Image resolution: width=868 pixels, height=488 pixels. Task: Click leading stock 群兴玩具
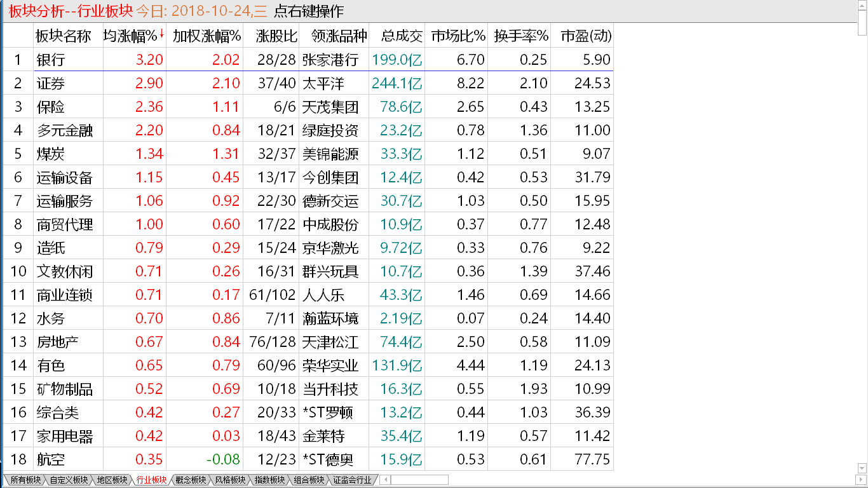(x=330, y=271)
